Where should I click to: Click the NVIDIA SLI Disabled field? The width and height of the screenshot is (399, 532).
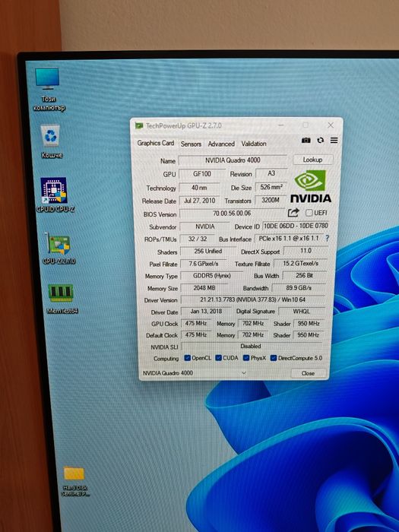point(251,346)
